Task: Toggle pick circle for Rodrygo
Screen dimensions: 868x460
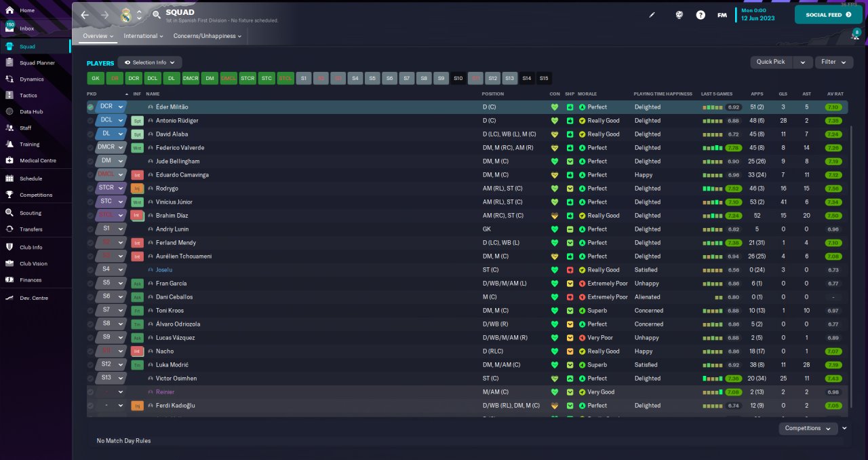Action: [x=90, y=189]
